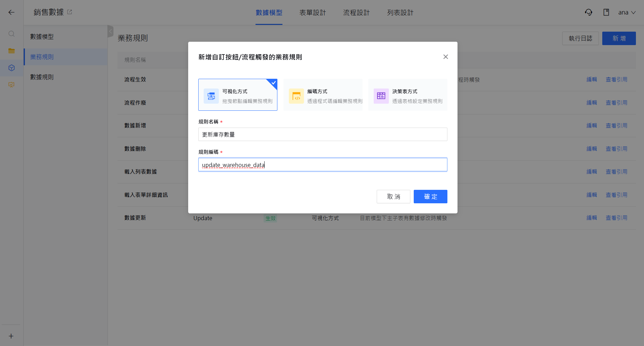Image resolution: width=644 pixels, height=346 pixels.
Task: Click 查看引用 for 流程生效 row
Action: pyautogui.click(x=616, y=79)
